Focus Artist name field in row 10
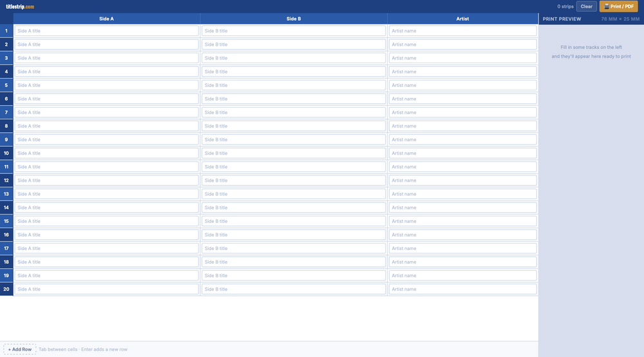Screen dimensions: 644x357 coord(462,153)
